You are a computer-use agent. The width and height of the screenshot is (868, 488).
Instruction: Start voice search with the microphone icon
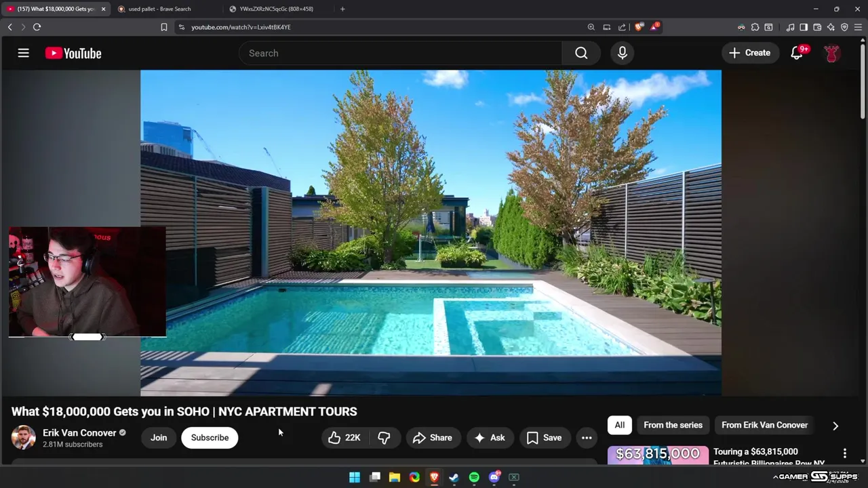(x=623, y=53)
